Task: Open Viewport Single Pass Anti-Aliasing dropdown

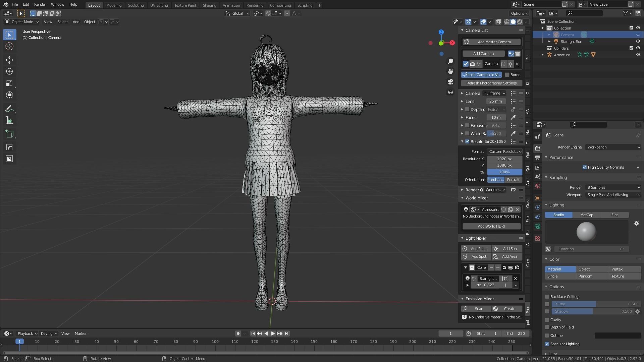Action: [x=613, y=195]
